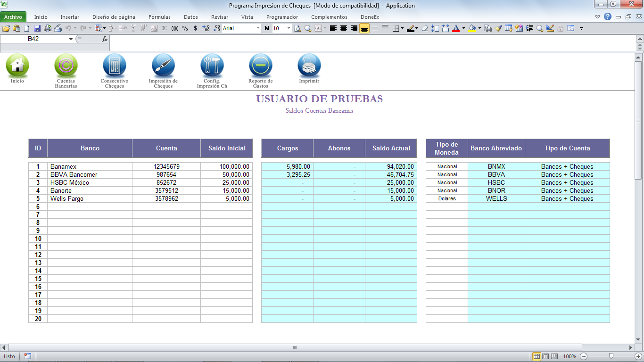Toggle bold formatting N button
Screen dimensions: 644x362
tap(267, 28)
